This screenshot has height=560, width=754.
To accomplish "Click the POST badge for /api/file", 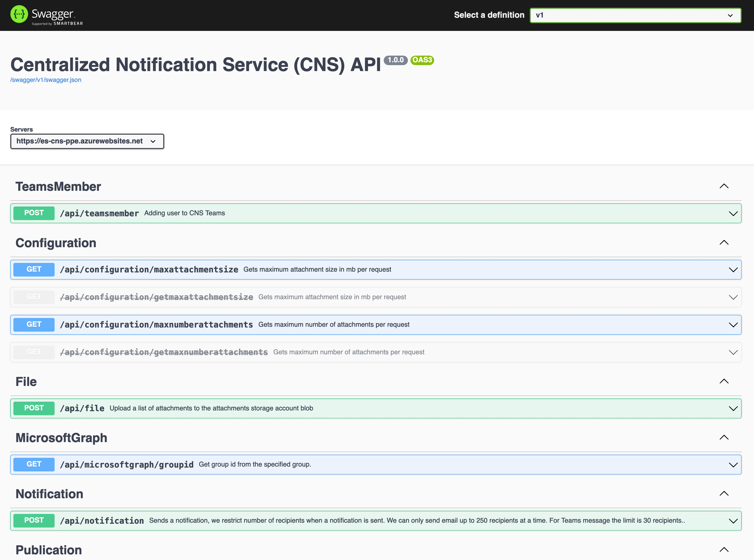I will [34, 408].
